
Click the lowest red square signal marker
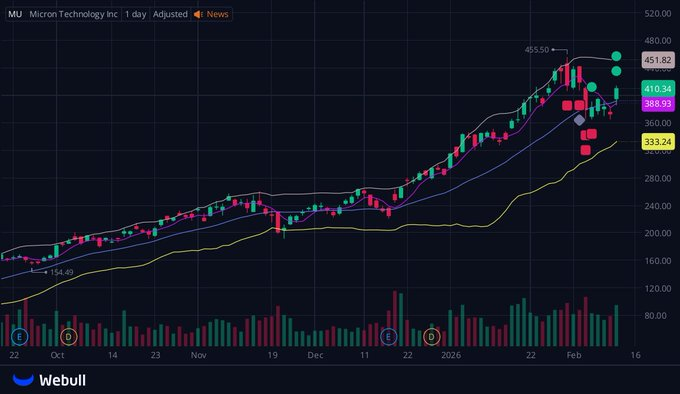pos(585,150)
